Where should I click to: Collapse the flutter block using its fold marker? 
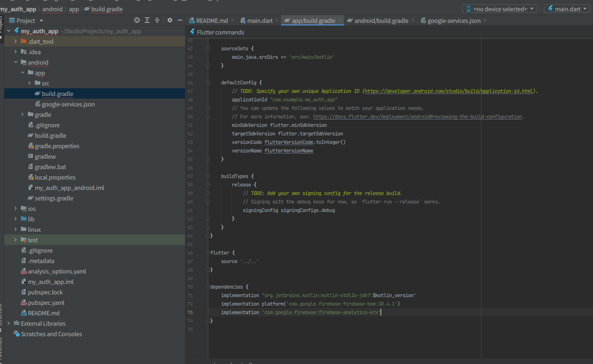[x=208, y=253]
